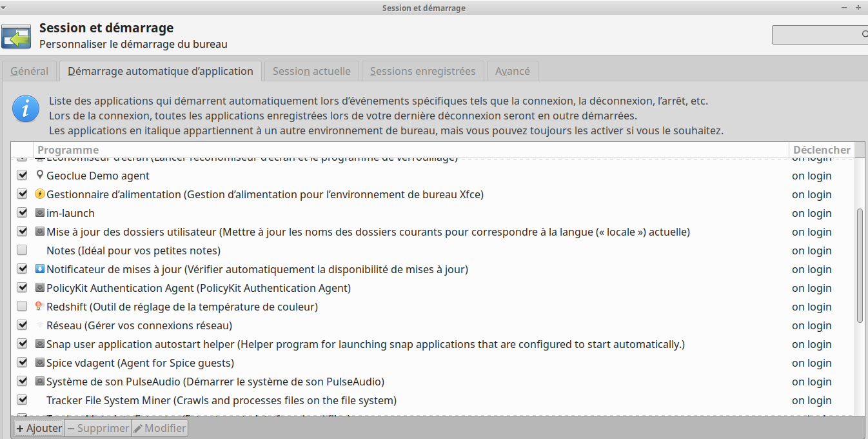Toggle Notificateur de mises à jour checkbox
Screen dimensions: 868x439
(x=22, y=269)
